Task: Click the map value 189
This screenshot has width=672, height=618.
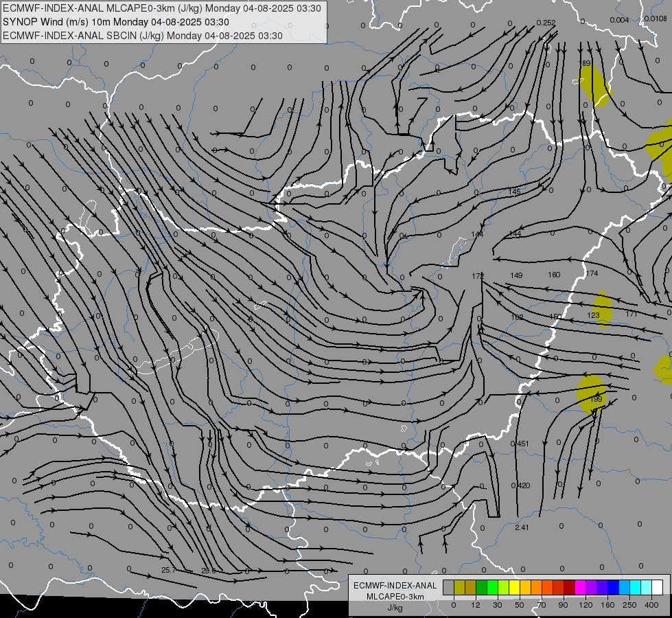Action: click(585, 63)
